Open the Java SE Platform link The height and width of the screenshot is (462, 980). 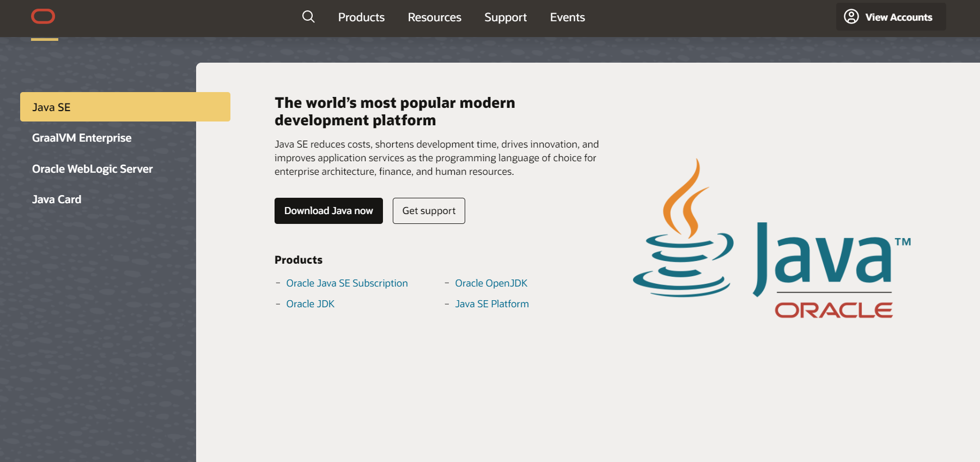492,304
